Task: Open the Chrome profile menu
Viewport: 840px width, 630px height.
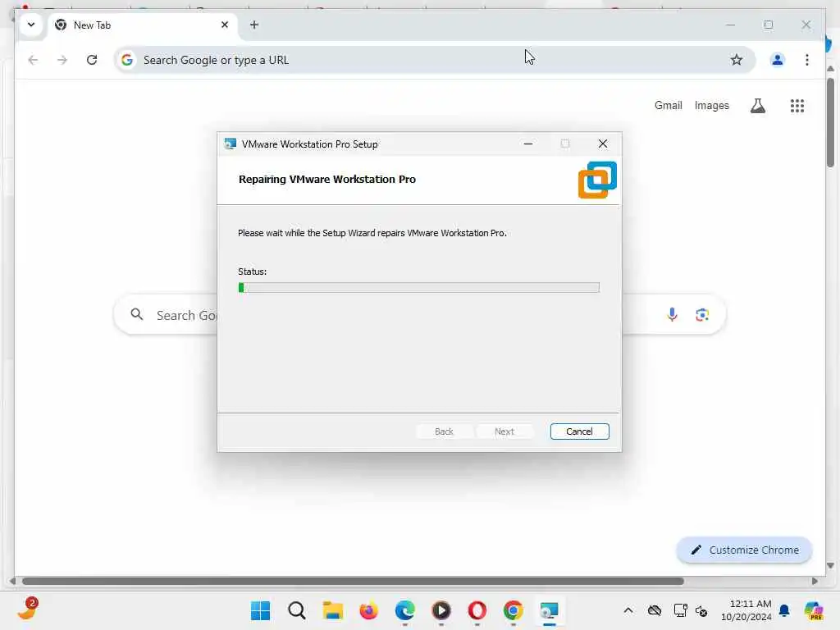Action: tap(778, 60)
